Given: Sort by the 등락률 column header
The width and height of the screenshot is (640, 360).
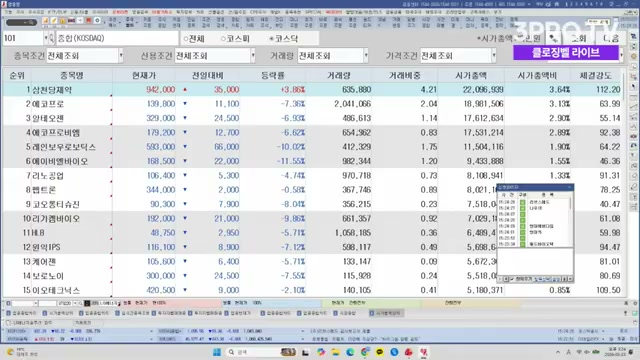Looking at the screenshot, I should pos(273,76).
